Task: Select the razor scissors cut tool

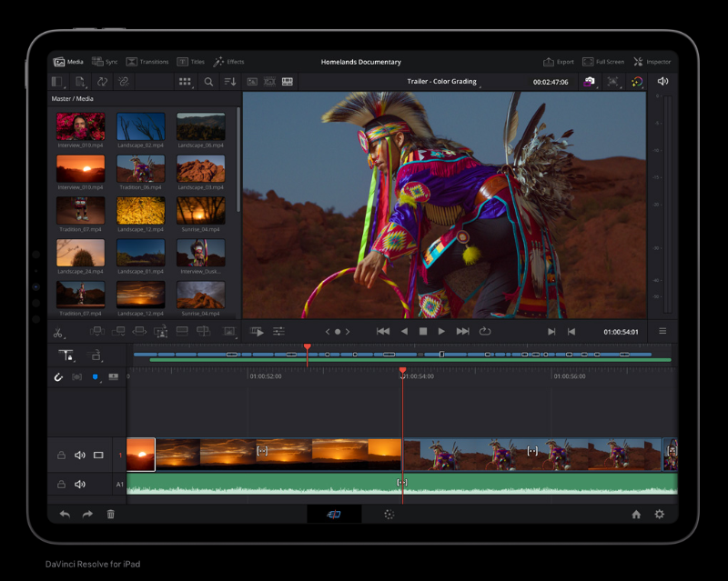Action: [x=58, y=333]
